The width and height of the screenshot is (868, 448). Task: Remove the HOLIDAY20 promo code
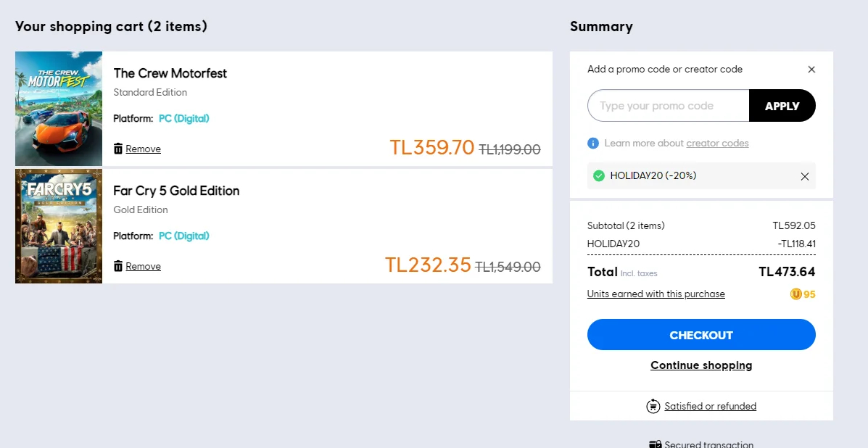(x=805, y=176)
